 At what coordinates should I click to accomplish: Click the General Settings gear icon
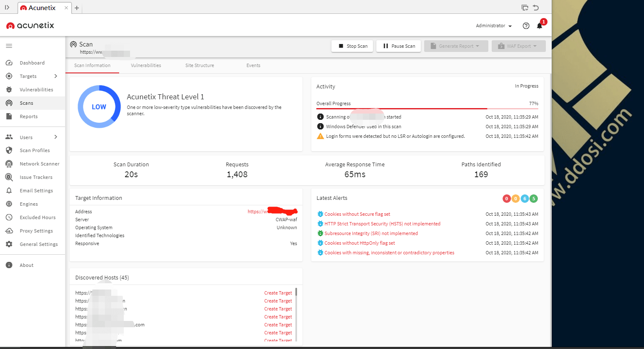tap(9, 244)
